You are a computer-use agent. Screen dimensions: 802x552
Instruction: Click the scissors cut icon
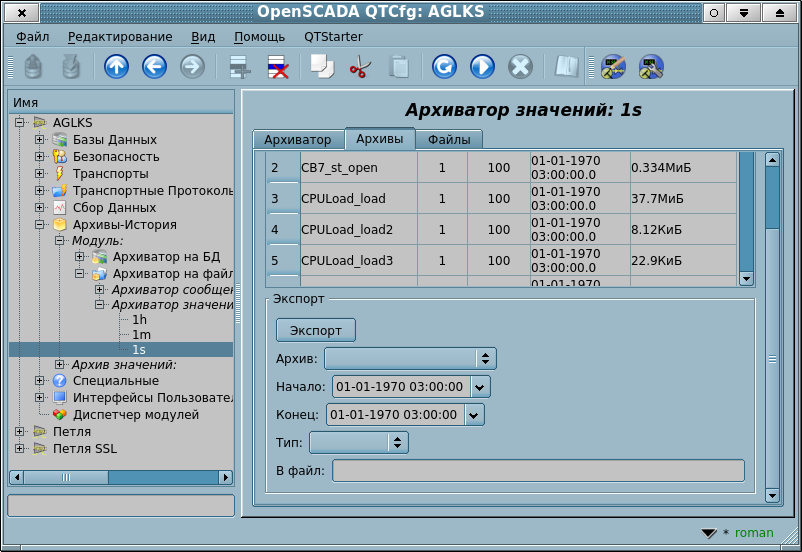pos(360,67)
